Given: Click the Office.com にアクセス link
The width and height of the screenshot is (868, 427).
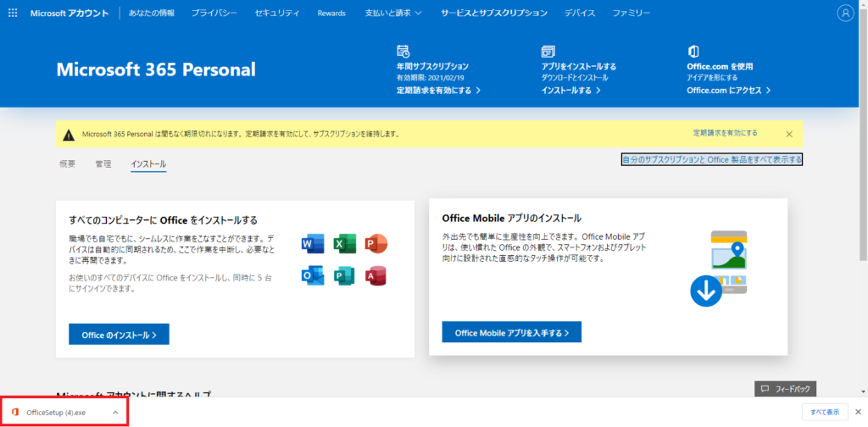Looking at the screenshot, I should click(x=728, y=90).
